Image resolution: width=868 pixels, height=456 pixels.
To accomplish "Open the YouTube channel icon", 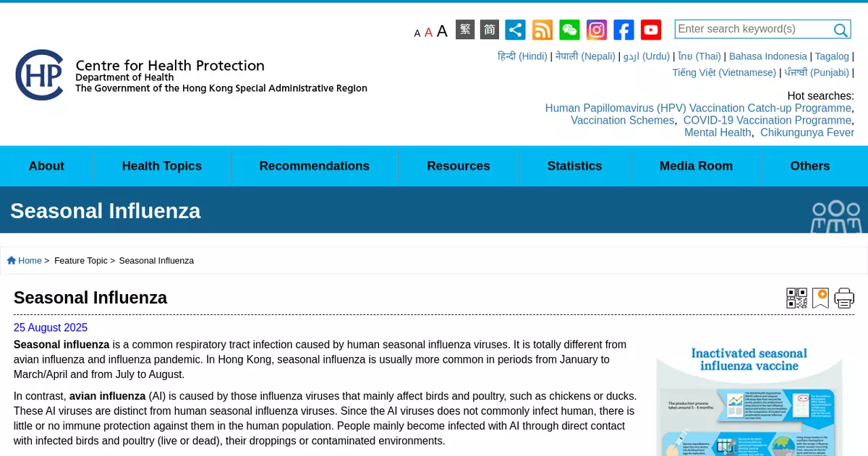I will click(x=651, y=30).
